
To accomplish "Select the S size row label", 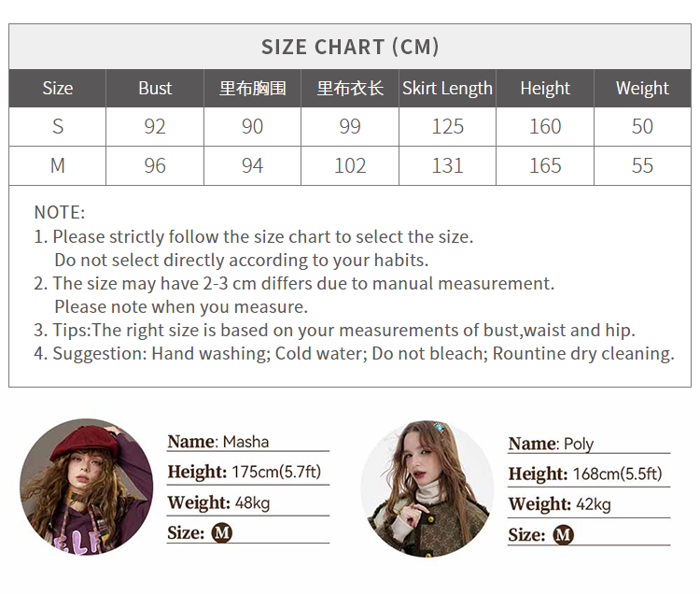I will click(x=58, y=126).
